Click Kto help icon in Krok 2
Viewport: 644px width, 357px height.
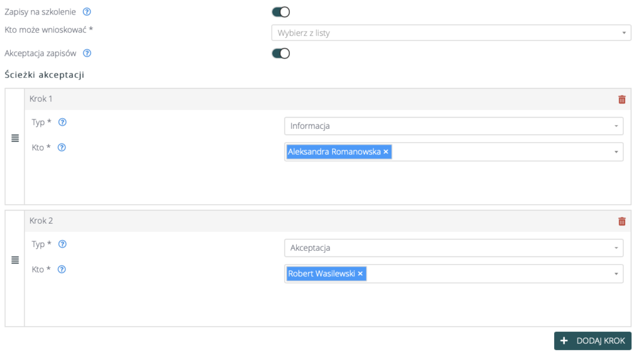62,270
